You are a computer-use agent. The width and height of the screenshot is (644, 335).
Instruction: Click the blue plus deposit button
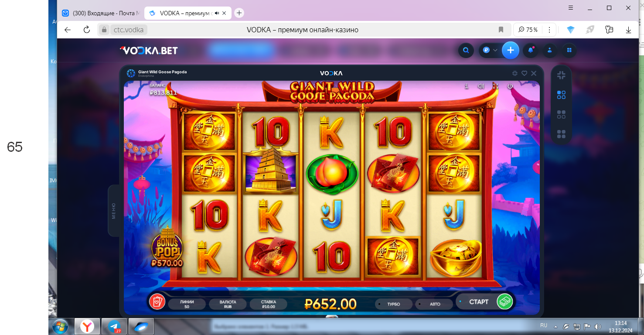click(x=511, y=51)
